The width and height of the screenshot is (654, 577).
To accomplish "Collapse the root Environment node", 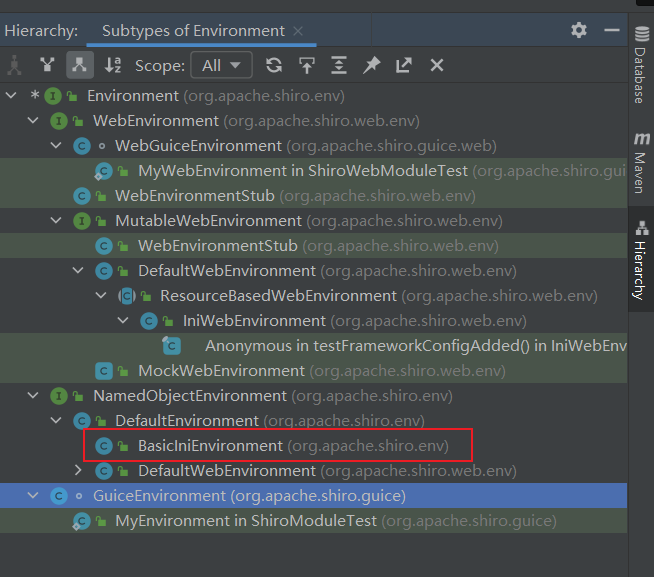I will [11, 96].
